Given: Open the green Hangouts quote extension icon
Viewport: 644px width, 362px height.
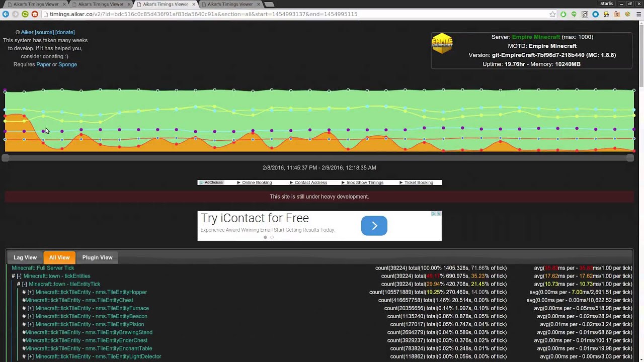Looking at the screenshot, I should [x=574, y=14].
